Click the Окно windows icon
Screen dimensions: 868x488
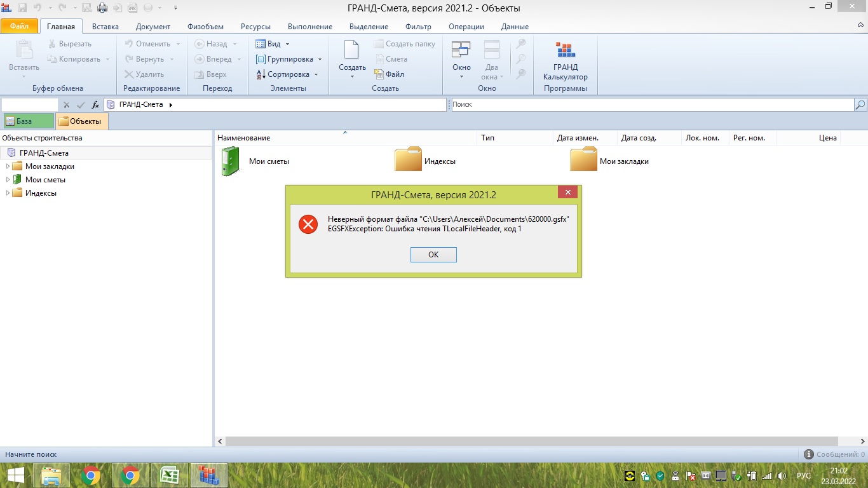[x=461, y=50]
